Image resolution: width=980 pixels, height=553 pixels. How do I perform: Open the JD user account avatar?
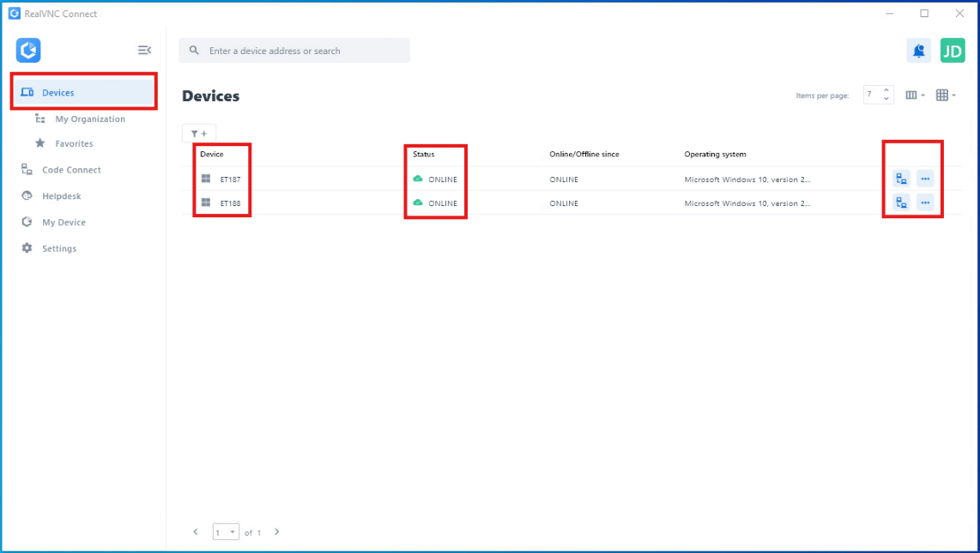[x=953, y=51]
